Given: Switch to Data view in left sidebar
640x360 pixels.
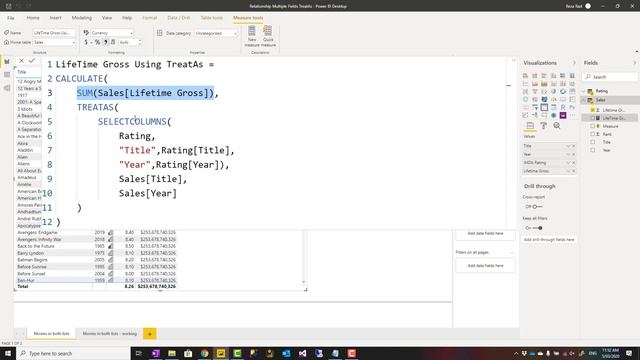Looking at the screenshot, I should pyautogui.click(x=7, y=75).
